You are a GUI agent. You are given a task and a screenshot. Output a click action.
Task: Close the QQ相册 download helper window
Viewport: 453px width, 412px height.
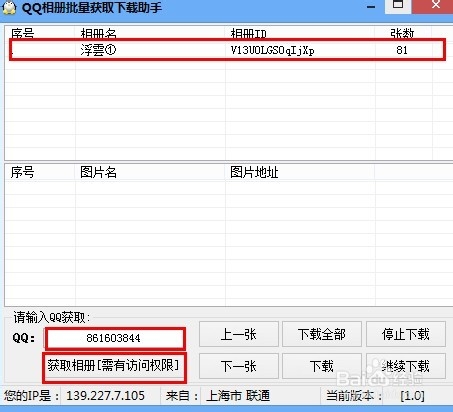click(435, 5)
